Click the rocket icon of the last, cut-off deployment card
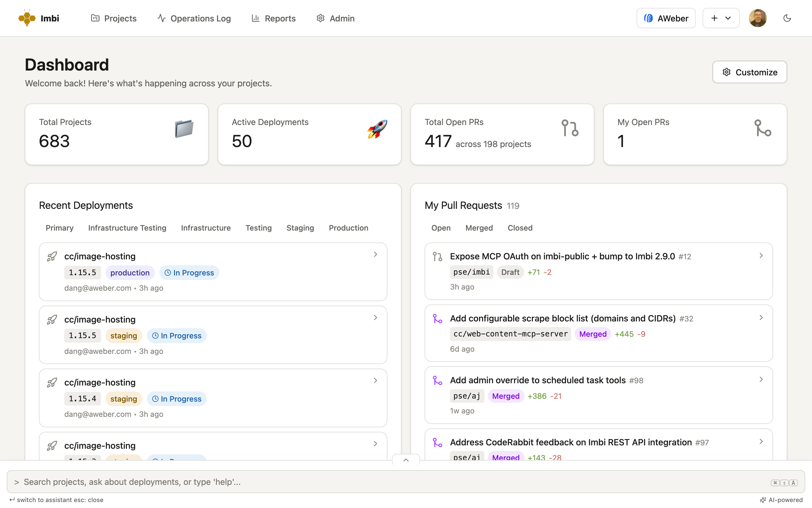This screenshot has height=508, width=812. coord(52,446)
